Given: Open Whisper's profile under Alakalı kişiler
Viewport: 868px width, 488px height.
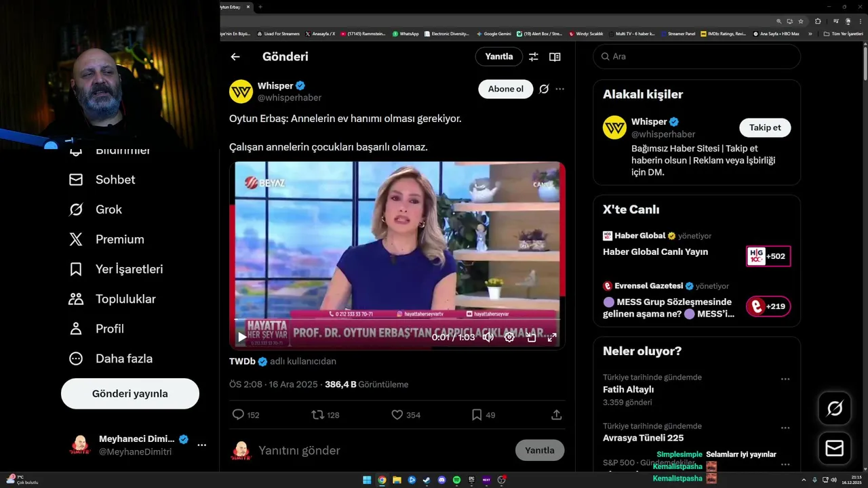Looking at the screenshot, I should pos(649,121).
